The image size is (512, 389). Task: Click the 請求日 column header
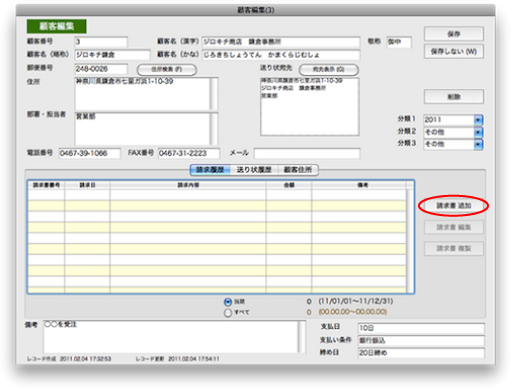point(87,185)
